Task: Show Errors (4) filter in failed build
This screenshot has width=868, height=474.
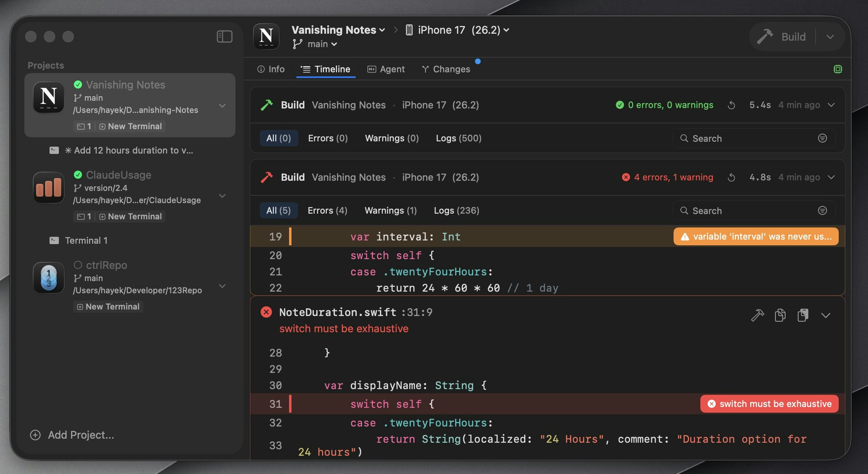Action: (327, 211)
